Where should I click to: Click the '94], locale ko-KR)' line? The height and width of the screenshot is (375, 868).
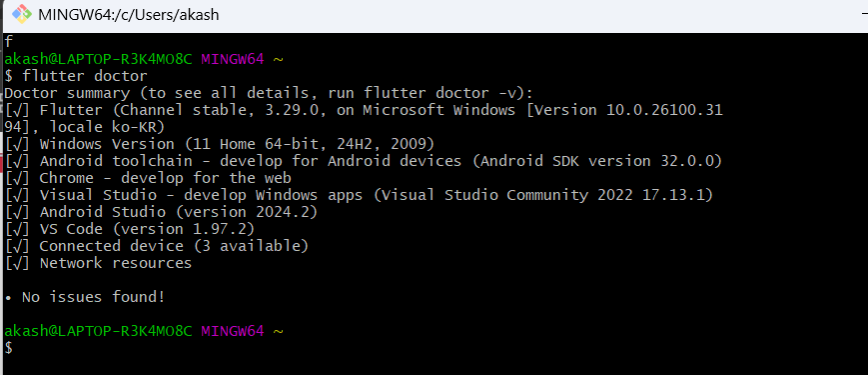pos(85,127)
